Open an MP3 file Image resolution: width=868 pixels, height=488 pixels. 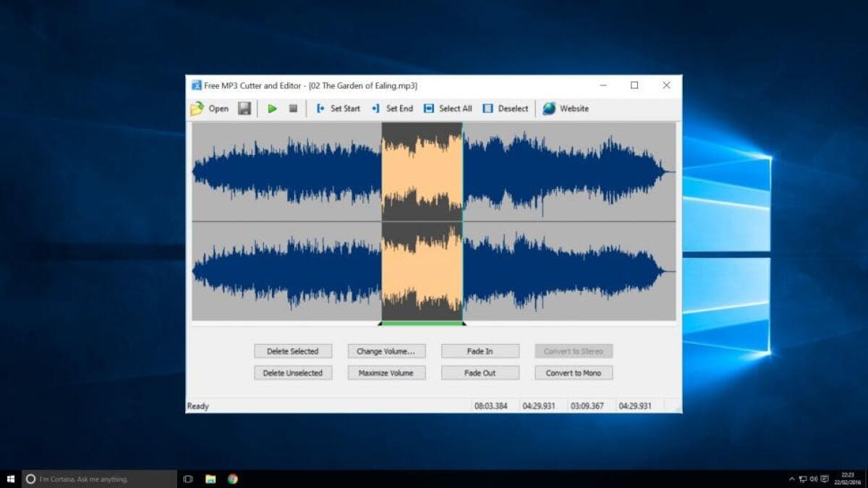211,109
